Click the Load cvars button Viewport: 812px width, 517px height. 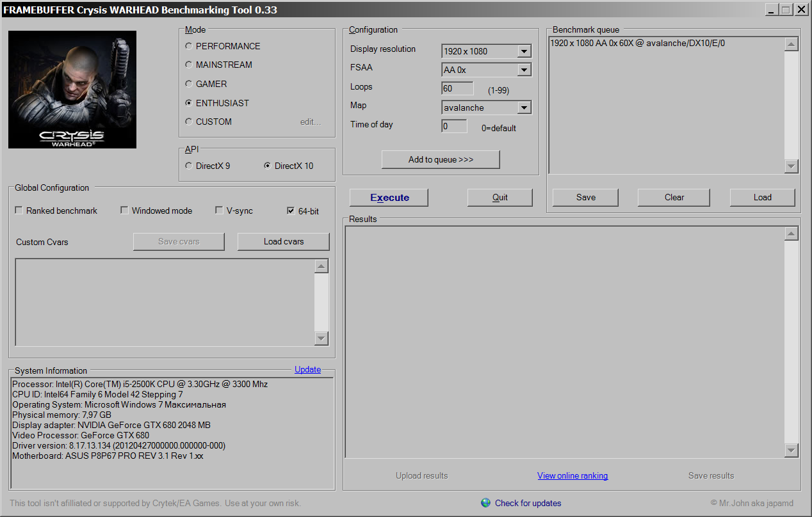(283, 242)
